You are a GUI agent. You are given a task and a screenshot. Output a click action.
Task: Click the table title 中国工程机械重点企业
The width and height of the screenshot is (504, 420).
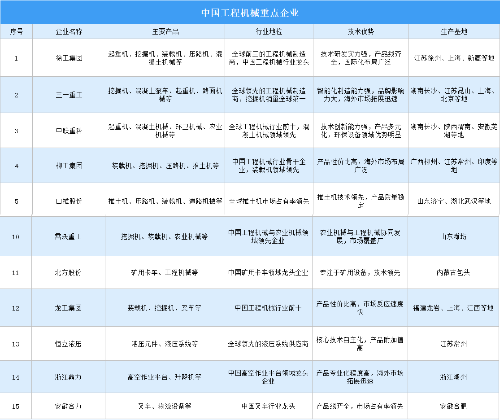tap(250, 13)
